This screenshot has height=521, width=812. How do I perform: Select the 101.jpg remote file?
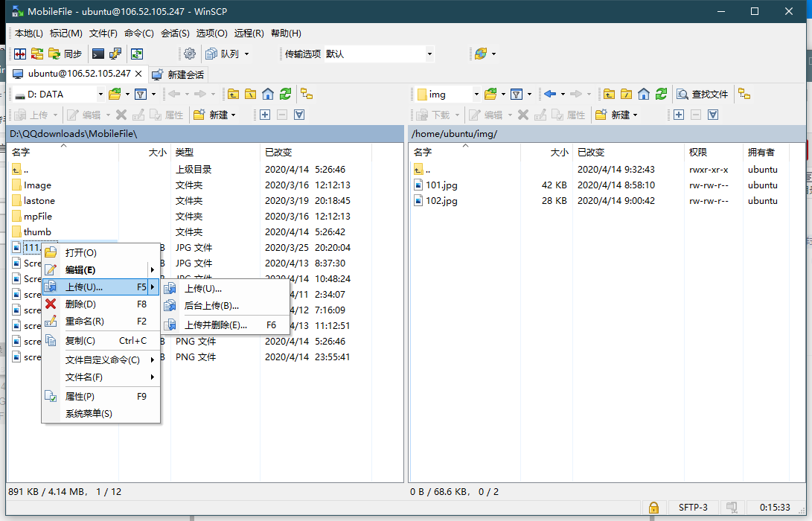441,185
